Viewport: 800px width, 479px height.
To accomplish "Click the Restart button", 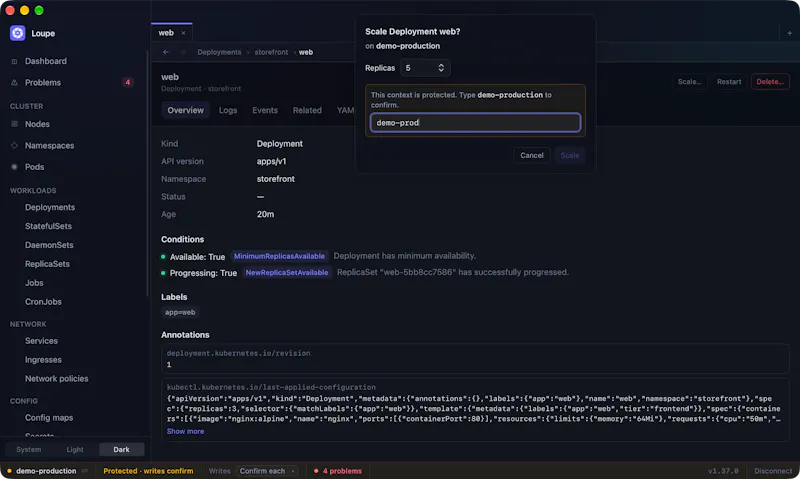I will click(729, 82).
